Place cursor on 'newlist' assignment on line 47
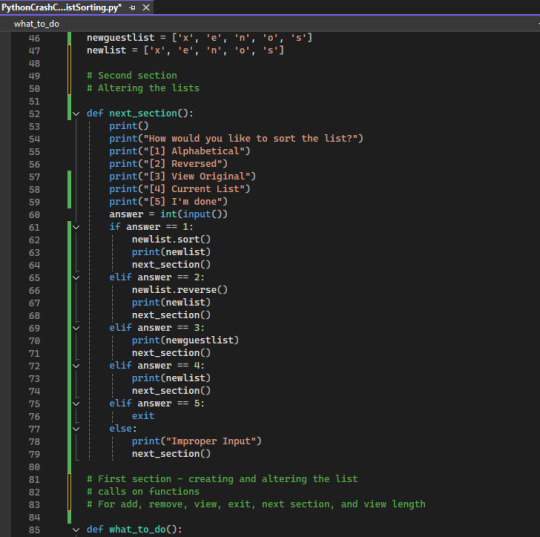This screenshot has height=537, width=540. coord(106,50)
